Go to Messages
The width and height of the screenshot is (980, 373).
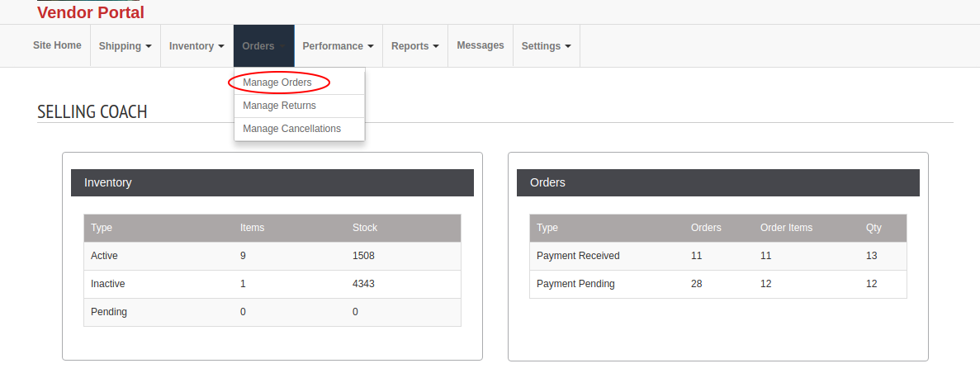coord(480,45)
